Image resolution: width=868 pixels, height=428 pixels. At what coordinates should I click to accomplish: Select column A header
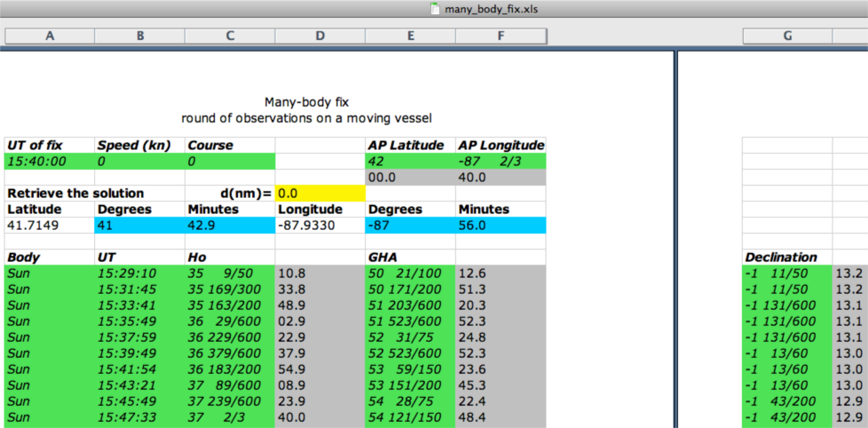tap(50, 36)
